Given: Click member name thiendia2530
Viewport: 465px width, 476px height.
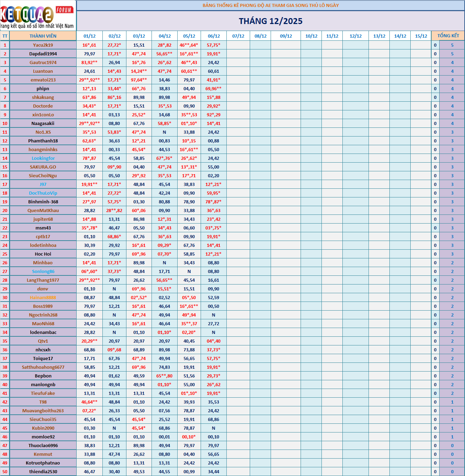Looking at the screenshot, I should 43,471.
